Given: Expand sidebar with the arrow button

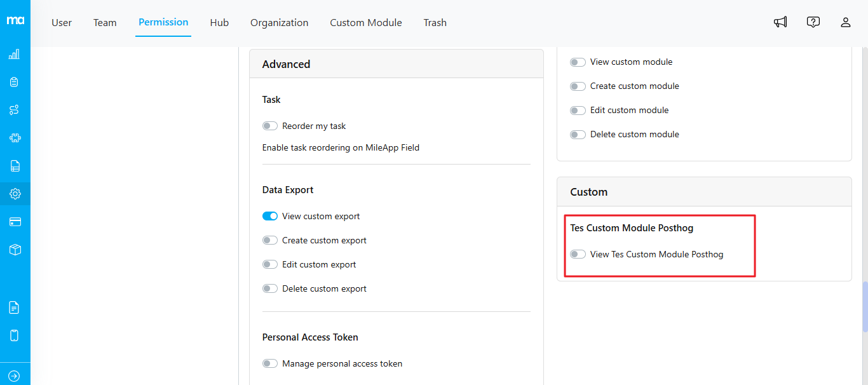Looking at the screenshot, I should pos(15,375).
